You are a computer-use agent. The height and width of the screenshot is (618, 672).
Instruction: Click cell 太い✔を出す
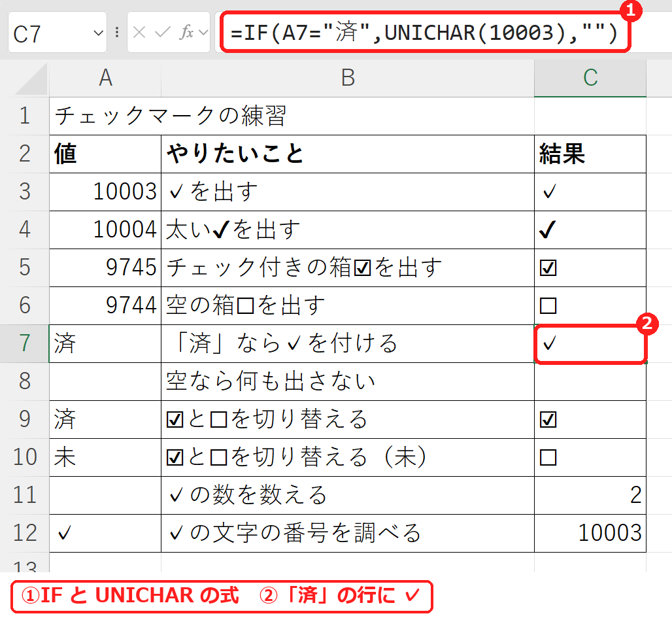(348, 230)
